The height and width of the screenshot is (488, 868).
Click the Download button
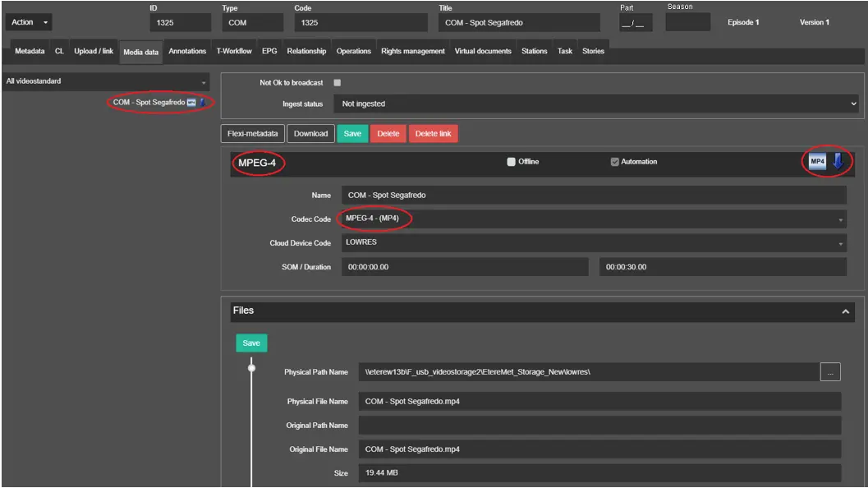[310, 134]
